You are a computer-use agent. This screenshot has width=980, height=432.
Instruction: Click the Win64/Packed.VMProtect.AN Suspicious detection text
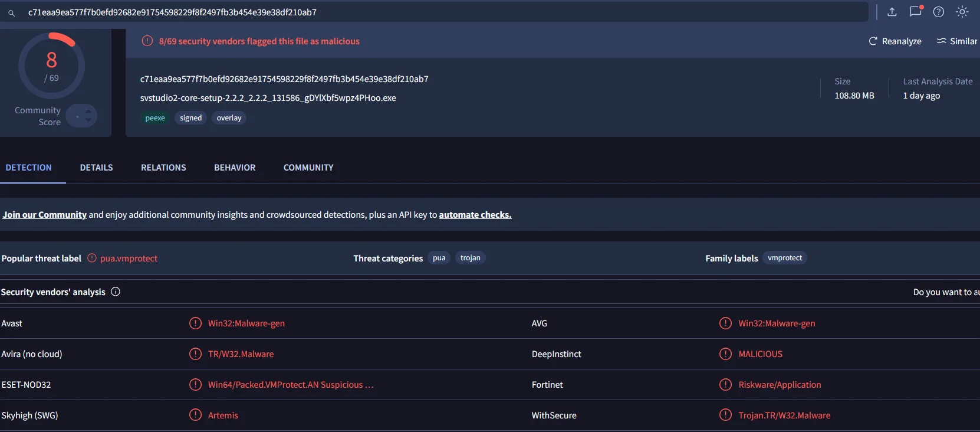pos(291,385)
